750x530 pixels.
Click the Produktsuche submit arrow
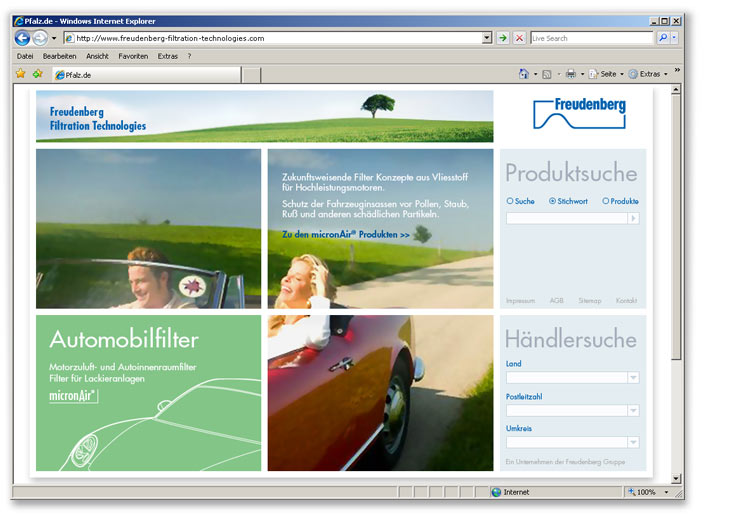point(633,219)
